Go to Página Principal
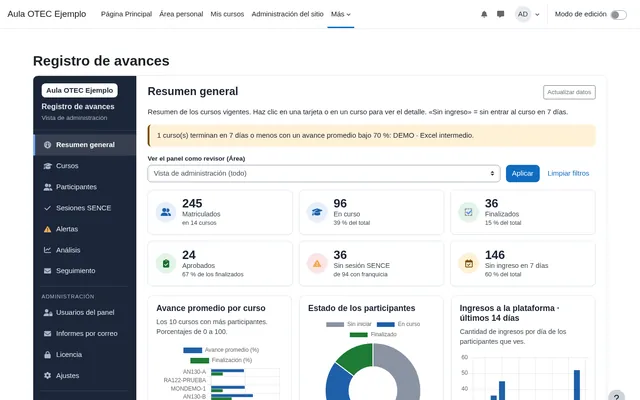This screenshot has height=400, width=640. (126, 14)
